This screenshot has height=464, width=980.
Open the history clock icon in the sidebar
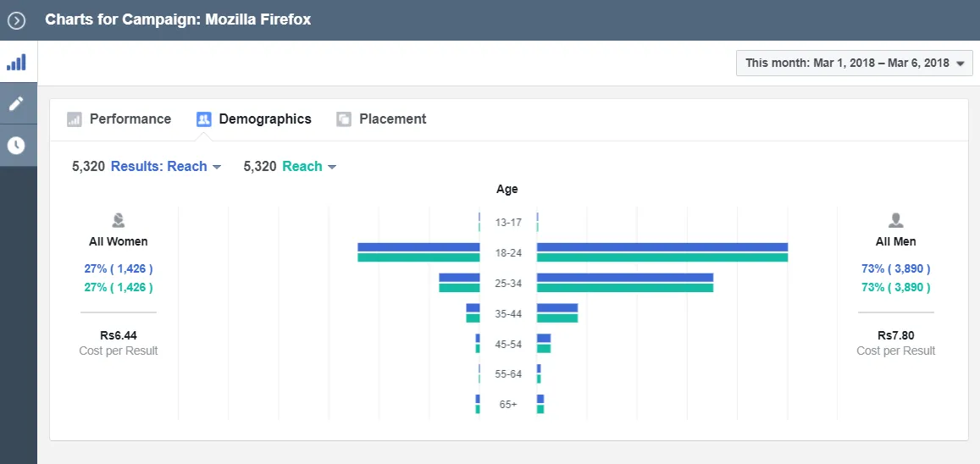point(16,146)
